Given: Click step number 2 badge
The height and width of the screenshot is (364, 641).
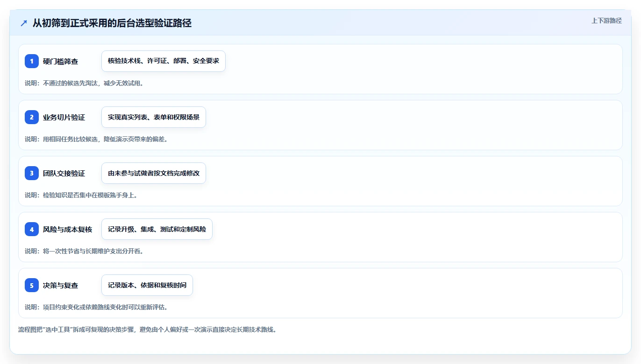Looking at the screenshot, I should coord(32,117).
